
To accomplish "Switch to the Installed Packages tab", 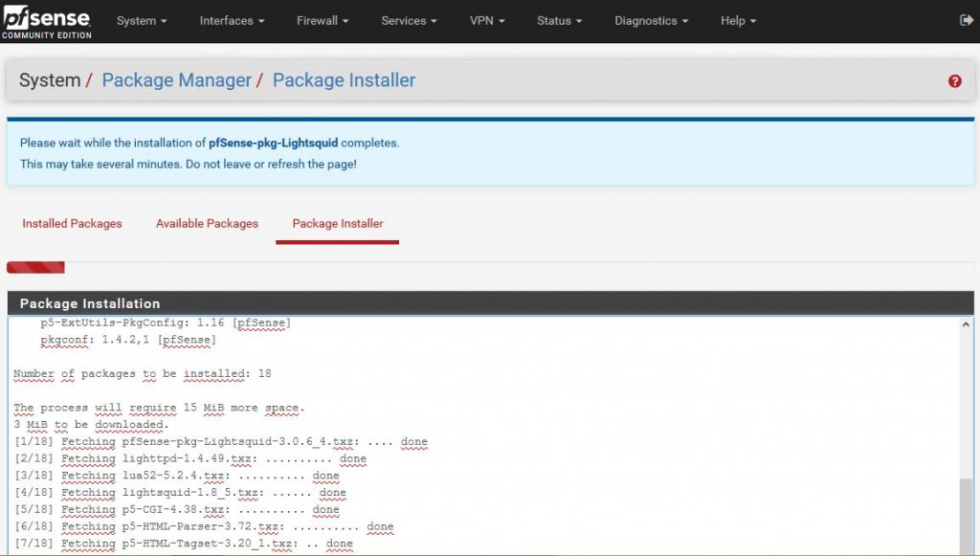I will [x=72, y=223].
